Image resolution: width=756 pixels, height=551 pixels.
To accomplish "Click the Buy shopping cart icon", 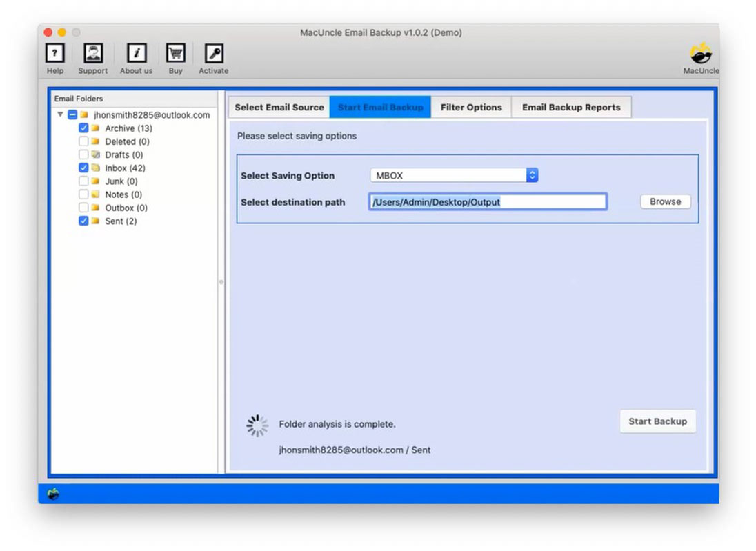I will (x=175, y=53).
